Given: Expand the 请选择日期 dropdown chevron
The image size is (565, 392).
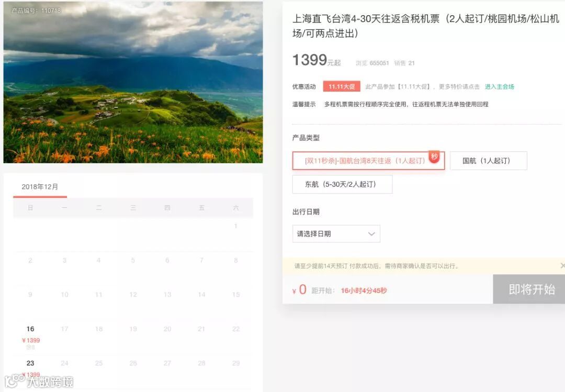Looking at the screenshot, I should point(371,234).
